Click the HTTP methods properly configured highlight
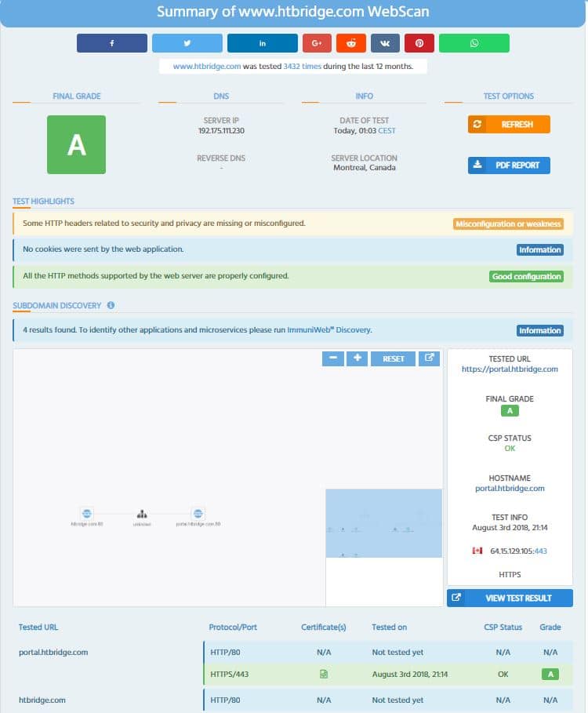This screenshot has width=588, height=713. coord(292,276)
